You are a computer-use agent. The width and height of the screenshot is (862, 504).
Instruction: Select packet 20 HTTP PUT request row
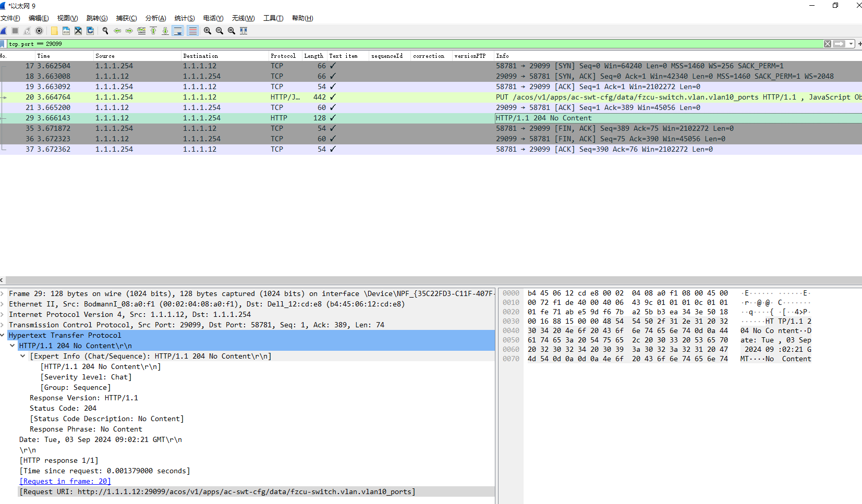(x=431, y=97)
